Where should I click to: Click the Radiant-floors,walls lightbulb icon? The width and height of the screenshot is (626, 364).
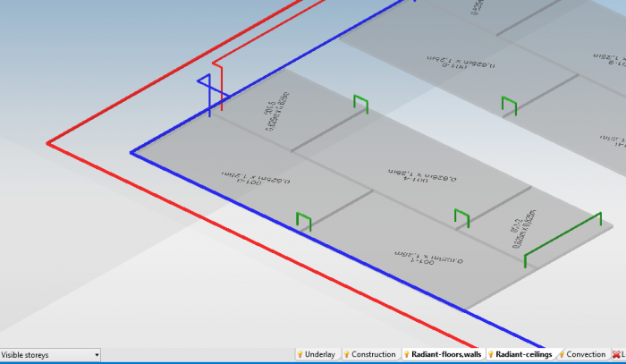pos(406,355)
